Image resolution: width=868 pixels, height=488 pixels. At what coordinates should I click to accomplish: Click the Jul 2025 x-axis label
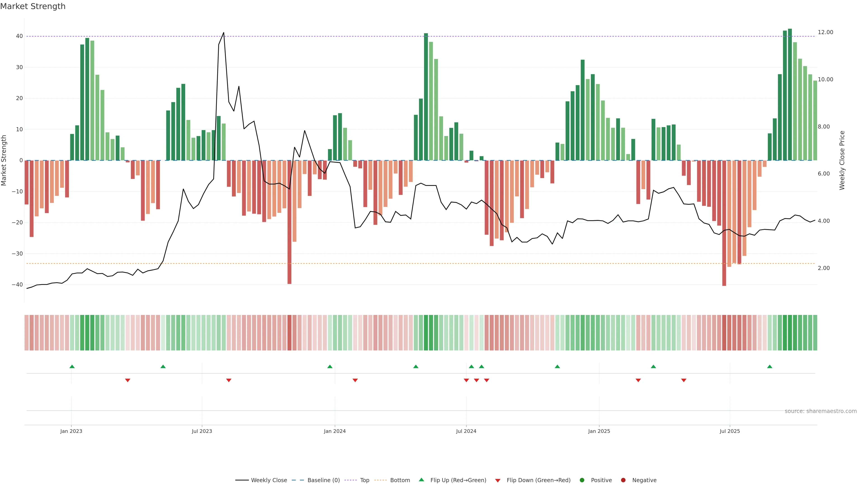click(x=729, y=431)
